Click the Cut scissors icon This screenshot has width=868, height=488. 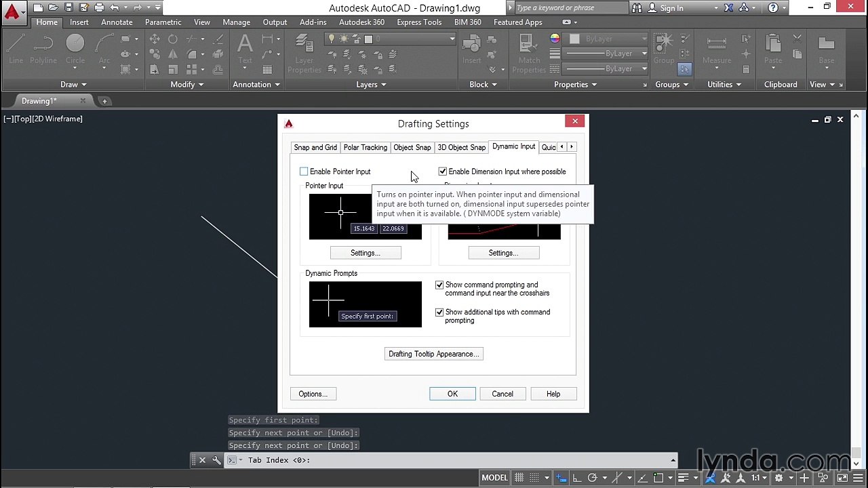[x=797, y=39]
